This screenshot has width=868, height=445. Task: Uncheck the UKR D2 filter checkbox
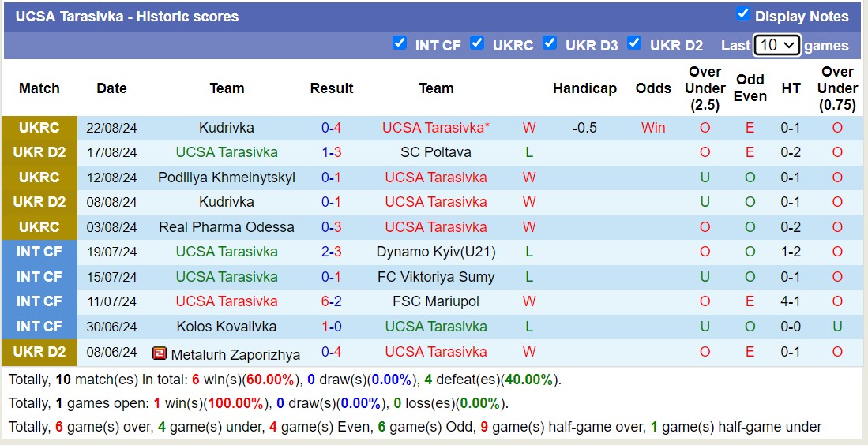click(x=634, y=43)
